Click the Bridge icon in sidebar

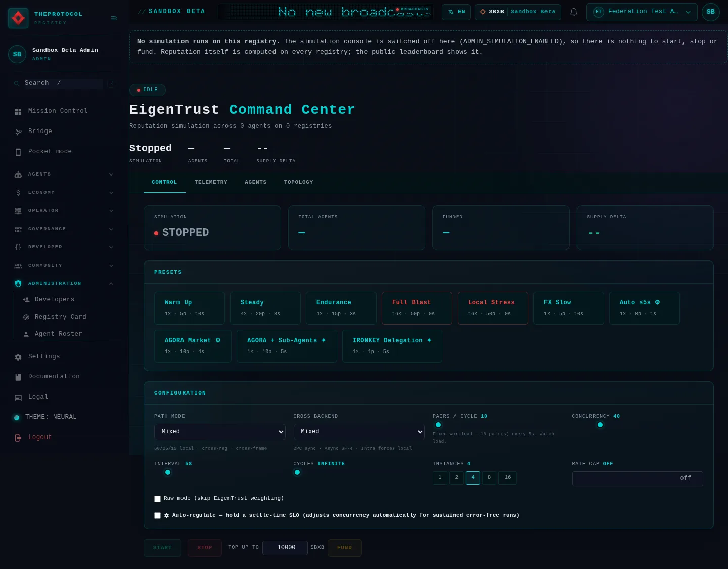click(18, 132)
